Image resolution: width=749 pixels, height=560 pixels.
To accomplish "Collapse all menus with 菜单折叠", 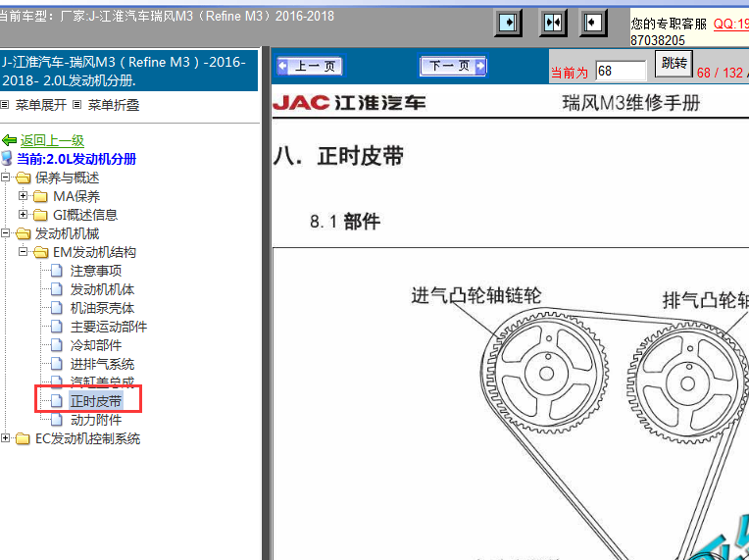I will tap(113, 105).
